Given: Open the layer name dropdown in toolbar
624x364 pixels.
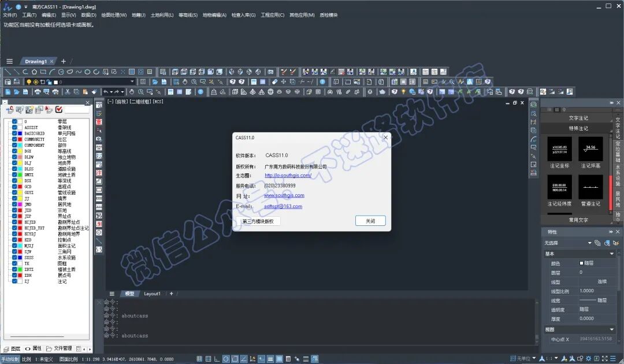Looking at the screenshot, I should pos(132,82).
